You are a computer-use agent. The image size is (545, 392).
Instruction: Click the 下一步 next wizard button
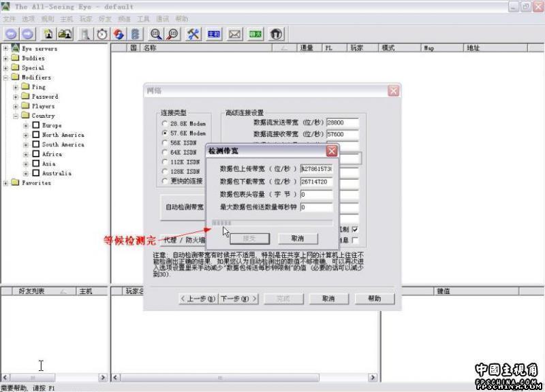238,299
